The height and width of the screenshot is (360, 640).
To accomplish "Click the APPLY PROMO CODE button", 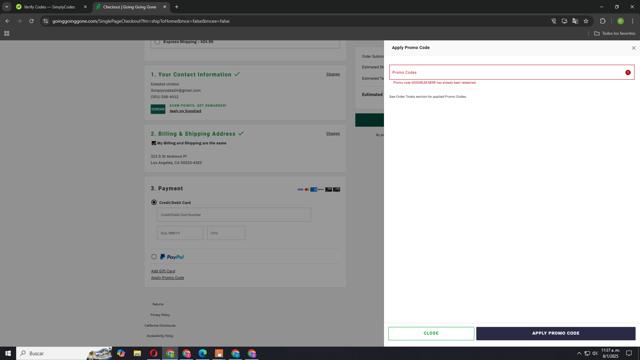I will point(556,333).
